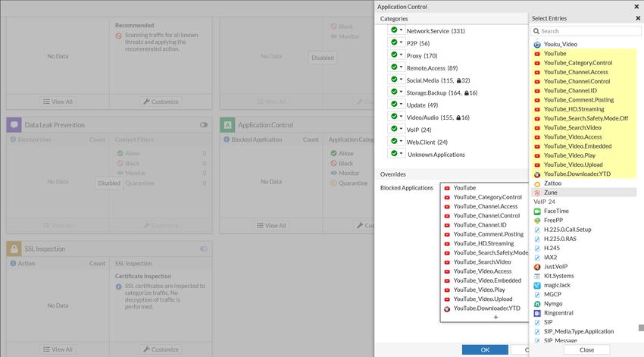The image size is (644, 357).
Task: Open action dropdown for P2P category
Action: 396,42
